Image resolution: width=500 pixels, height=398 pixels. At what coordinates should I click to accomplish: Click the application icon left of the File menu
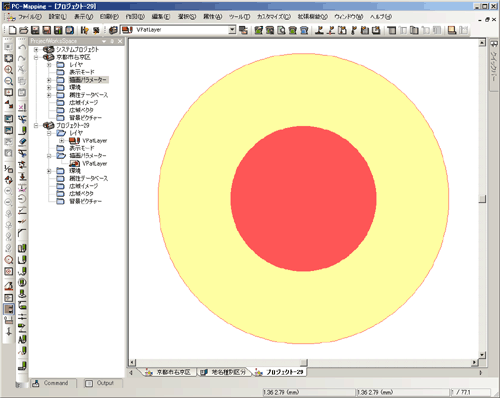pos(11,17)
